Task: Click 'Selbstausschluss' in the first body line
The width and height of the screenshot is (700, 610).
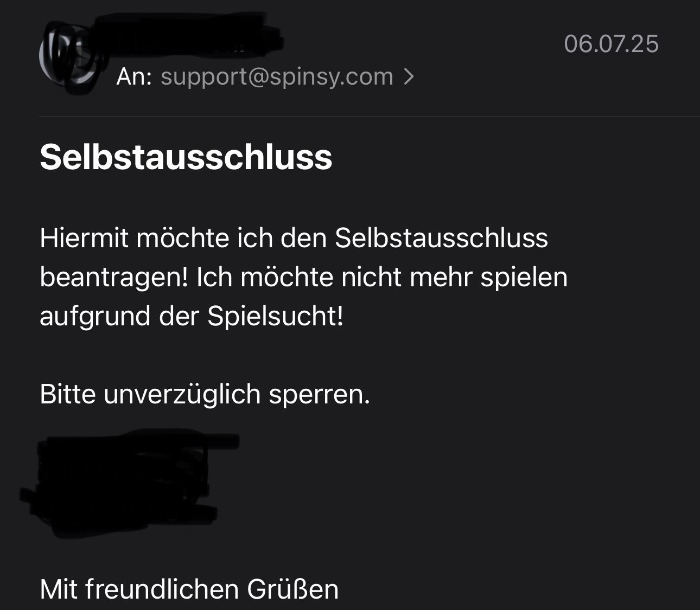Action: pyautogui.click(x=441, y=238)
